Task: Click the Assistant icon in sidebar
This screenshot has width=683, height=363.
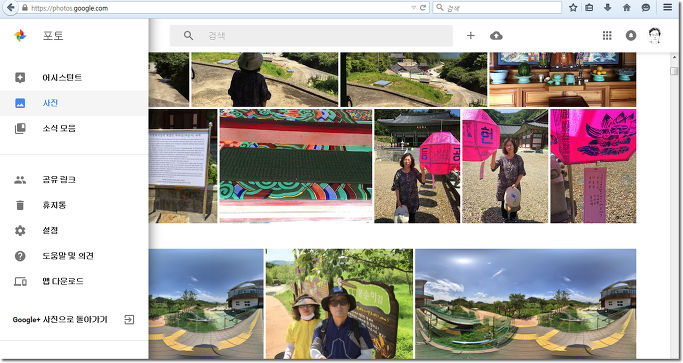Action: point(20,78)
